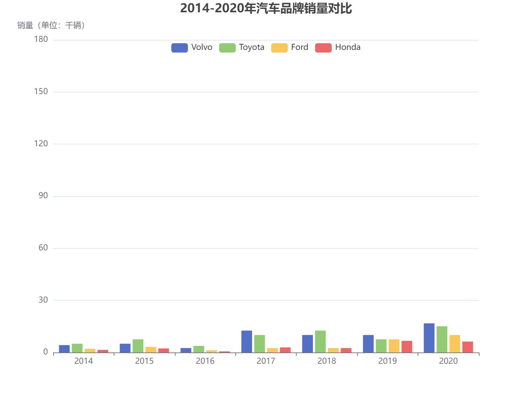Select the yellow Ford bar for 2015
The height and width of the screenshot is (399, 532).
click(151, 350)
